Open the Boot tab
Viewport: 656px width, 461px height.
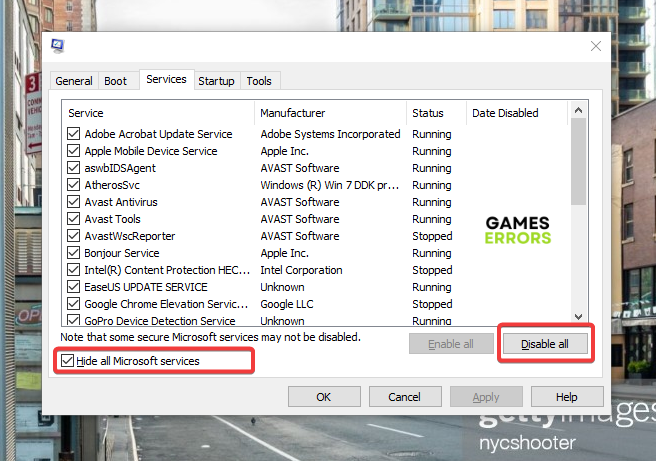[x=116, y=81]
